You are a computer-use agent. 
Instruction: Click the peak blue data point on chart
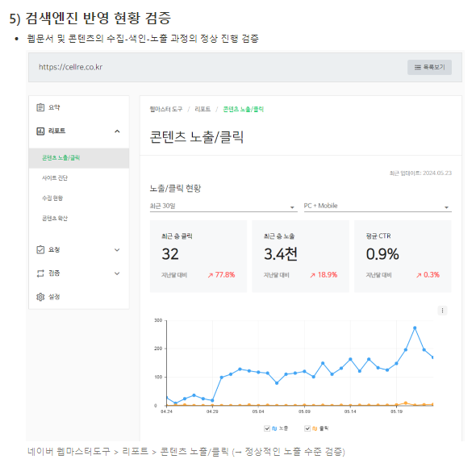click(x=415, y=328)
